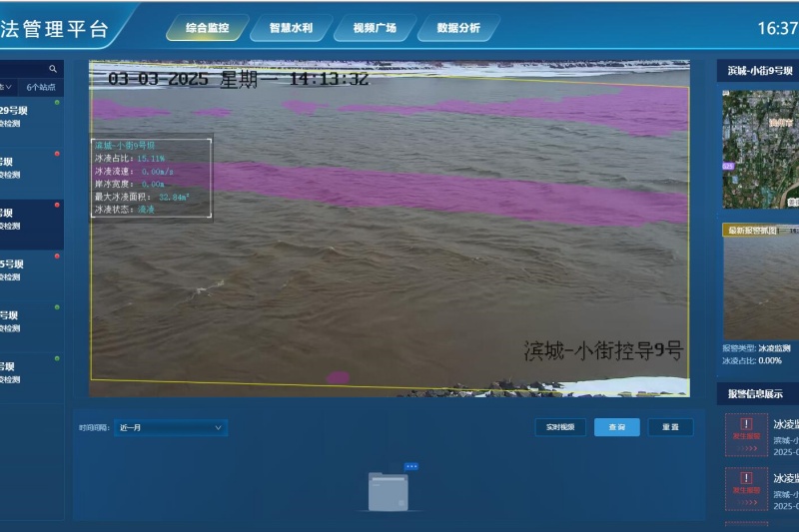Click the red status dot on selected station
Screen dimensions: 799x532
tap(57, 205)
